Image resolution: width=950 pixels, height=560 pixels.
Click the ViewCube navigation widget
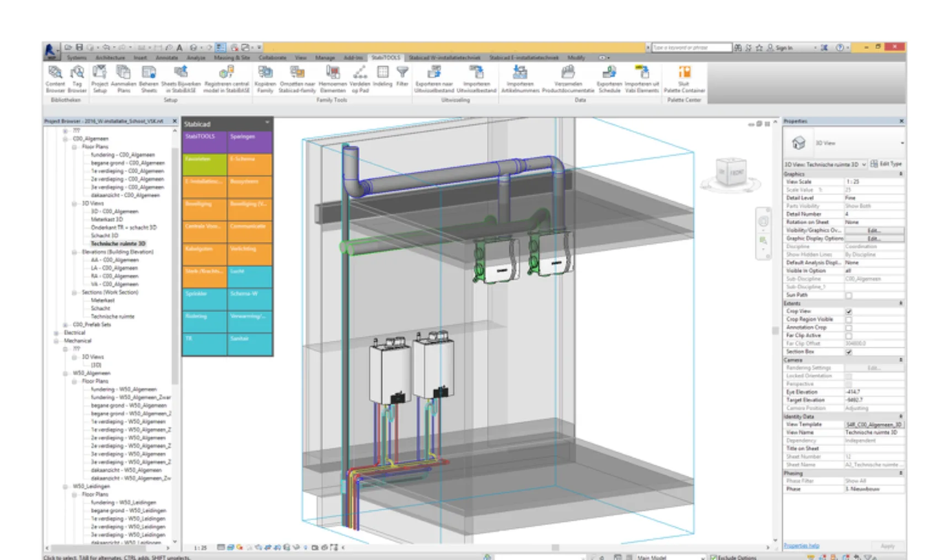click(x=731, y=173)
